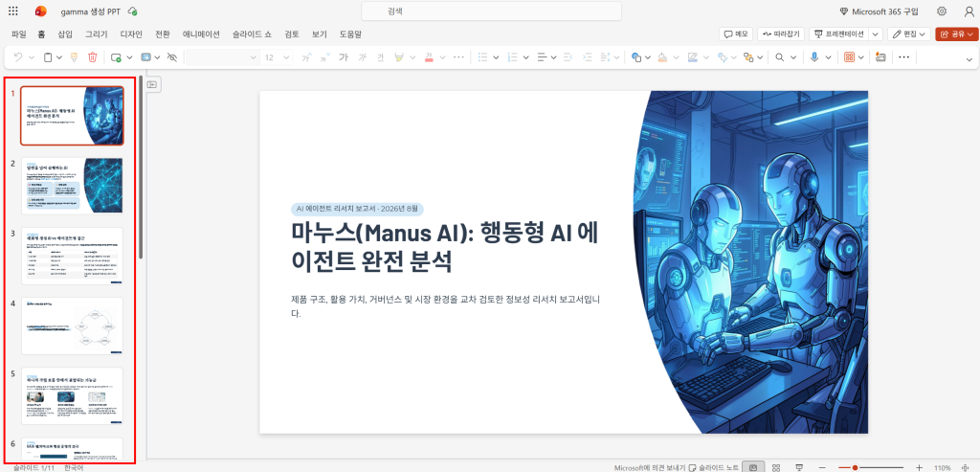The height and width of the screenshot is (472, 980).
Task: Click increase font size icon
Action: point(305,56)
